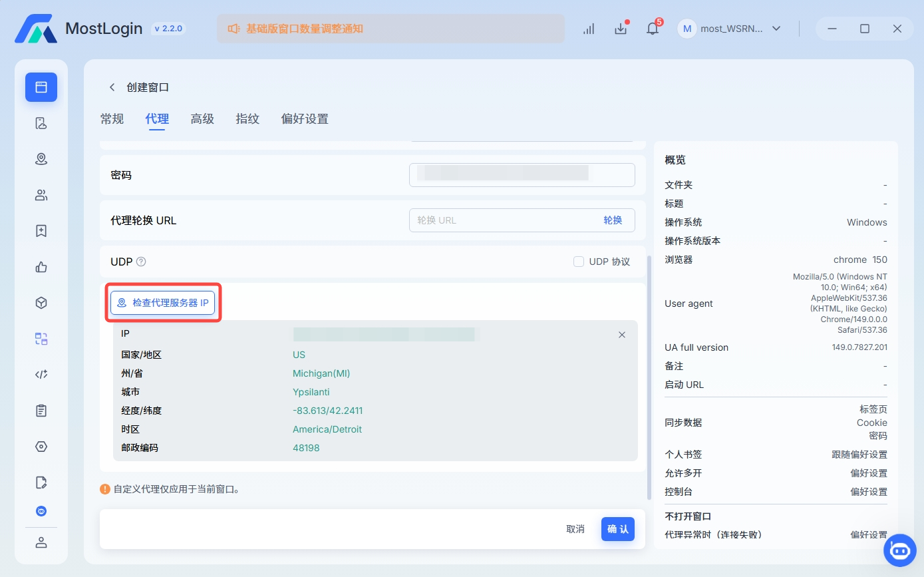
Task: Click the browser value chrome 150
Action: [x=860, y=260]
